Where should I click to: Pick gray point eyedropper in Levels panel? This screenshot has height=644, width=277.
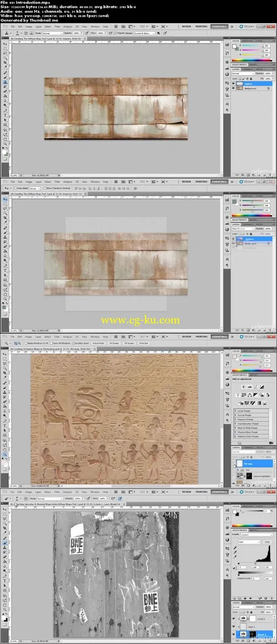235,552
